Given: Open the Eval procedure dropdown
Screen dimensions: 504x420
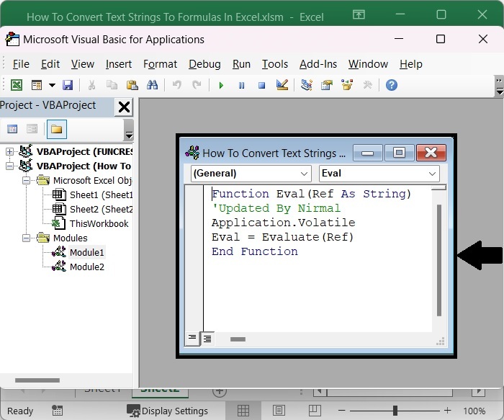Looking at the screenshot, I should [x=379, y=174].
